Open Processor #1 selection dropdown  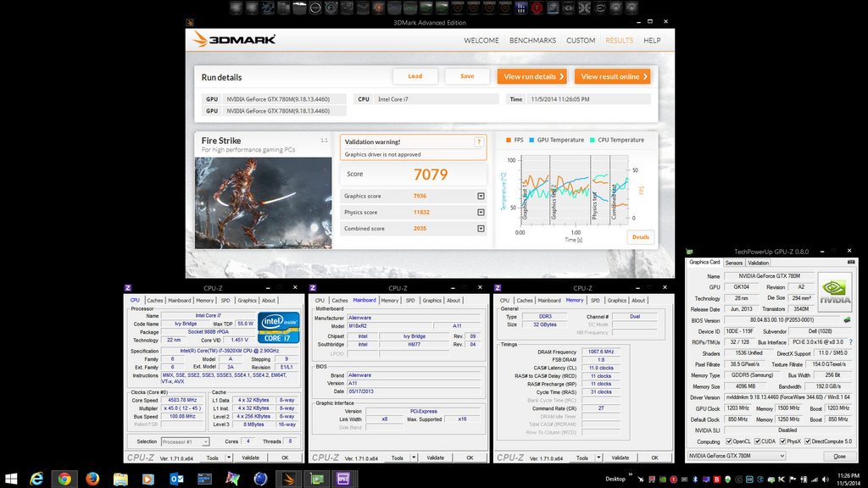[186, 441]
